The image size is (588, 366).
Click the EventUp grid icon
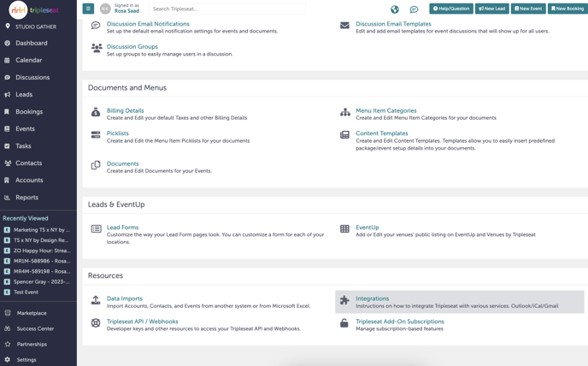pyautogui.click(x=344, y=229)
